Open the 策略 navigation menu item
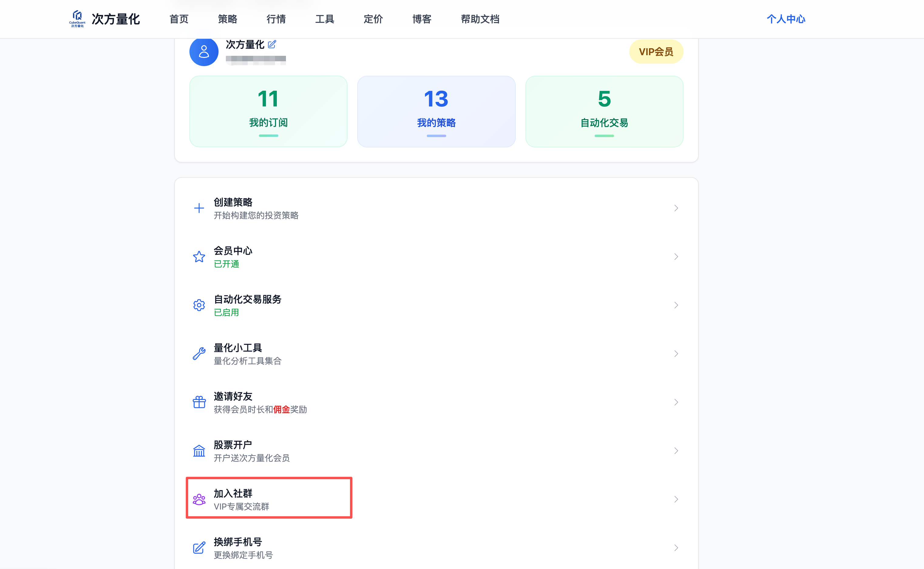Viewport: 924px width, 569px height. tap(227, 19)
